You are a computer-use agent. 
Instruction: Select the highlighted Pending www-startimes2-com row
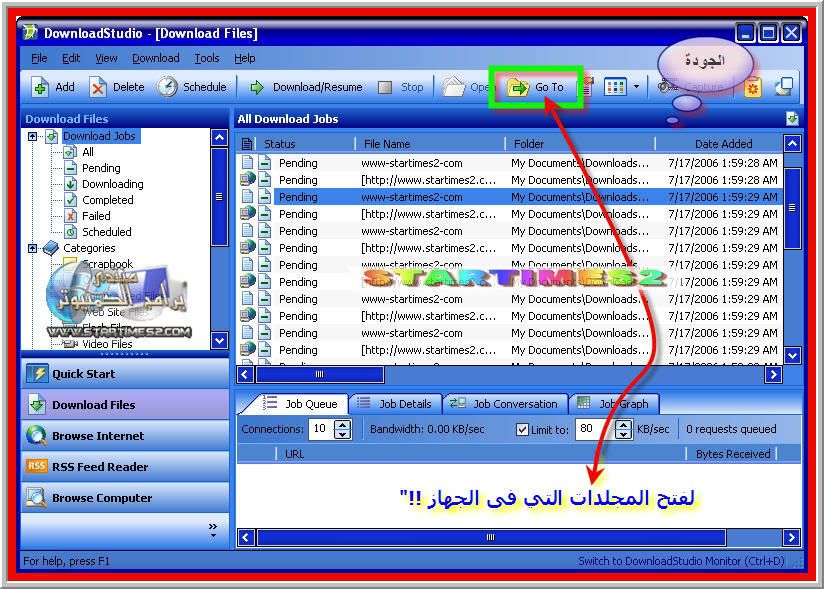[x=510, y=197]
